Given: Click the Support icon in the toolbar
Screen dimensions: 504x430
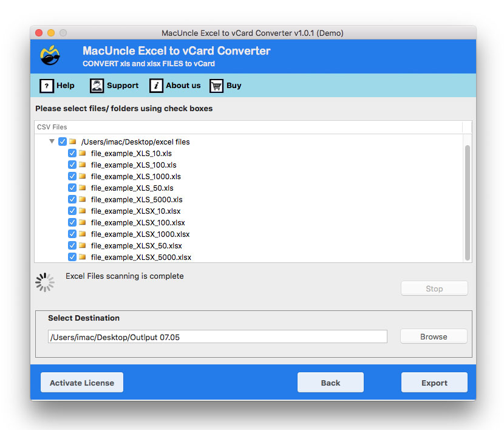Looking at the screenshot, I should click(x=97, y=86).
